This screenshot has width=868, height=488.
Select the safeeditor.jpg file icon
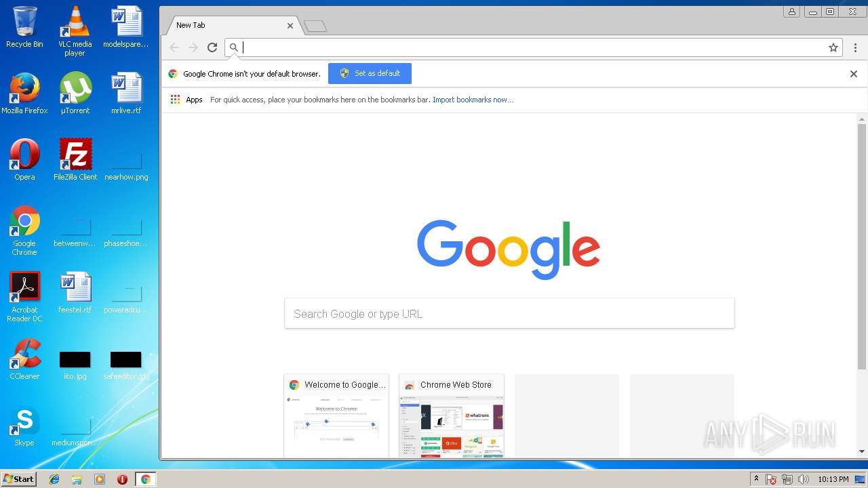(126, 365)
